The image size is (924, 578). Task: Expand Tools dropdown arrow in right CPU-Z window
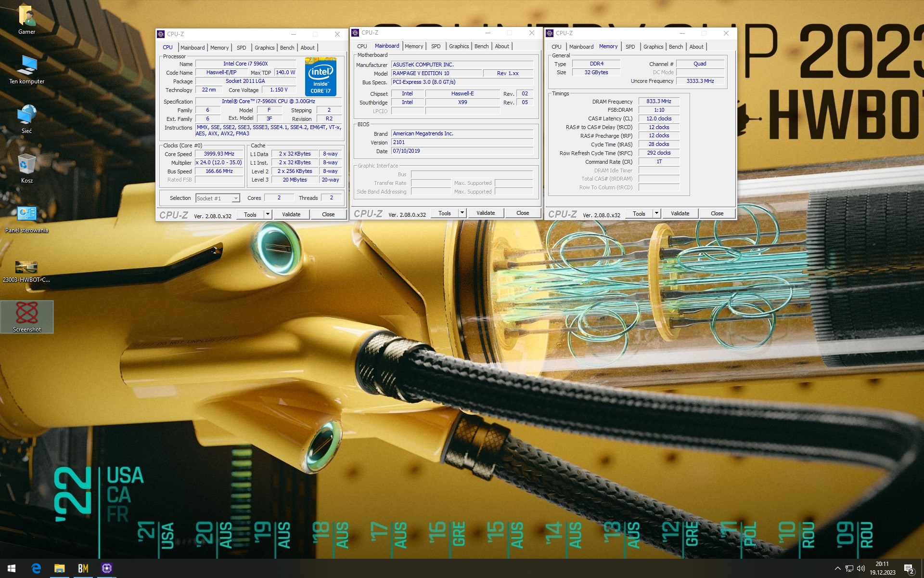pyautogui.click(x=656, y=214)
